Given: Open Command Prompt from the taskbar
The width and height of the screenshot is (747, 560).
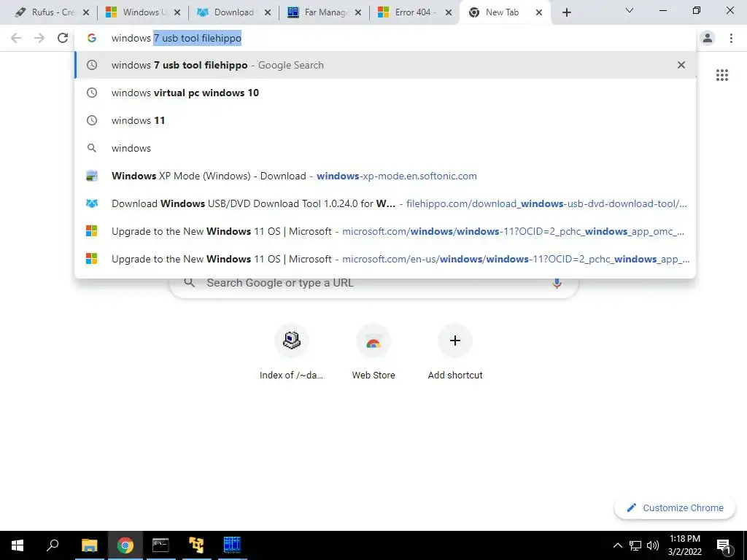Looking at the screenshot, I should click(160, 545).
